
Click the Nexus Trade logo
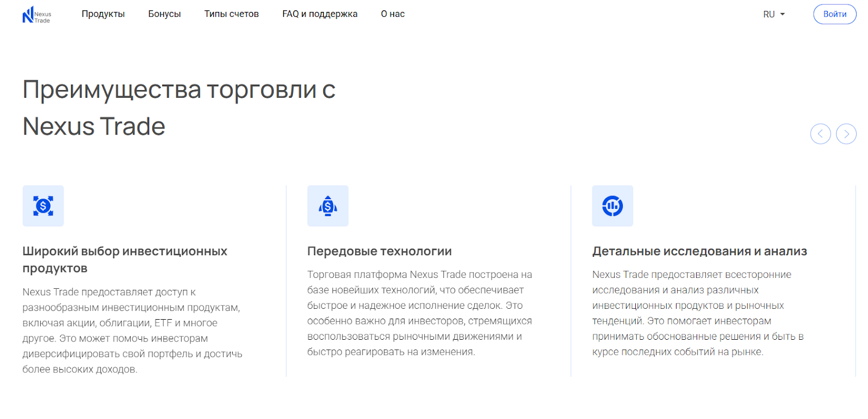[36, 16]
